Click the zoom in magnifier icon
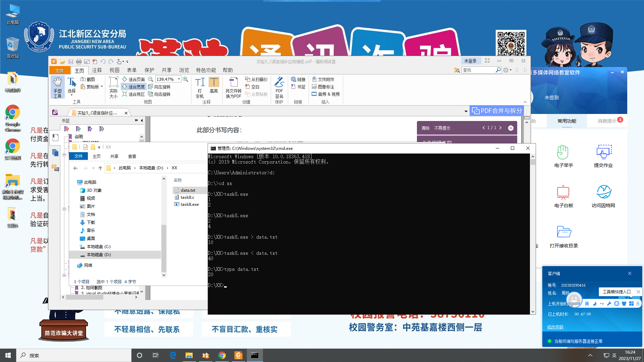The image size is (644, 362). [185, 79]
